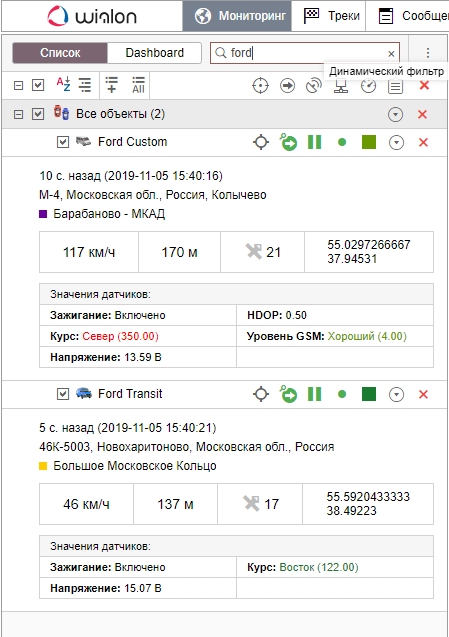Screen dimensions: 449x637
Task: Clear the ford search text
Action: tap(391, 54)
